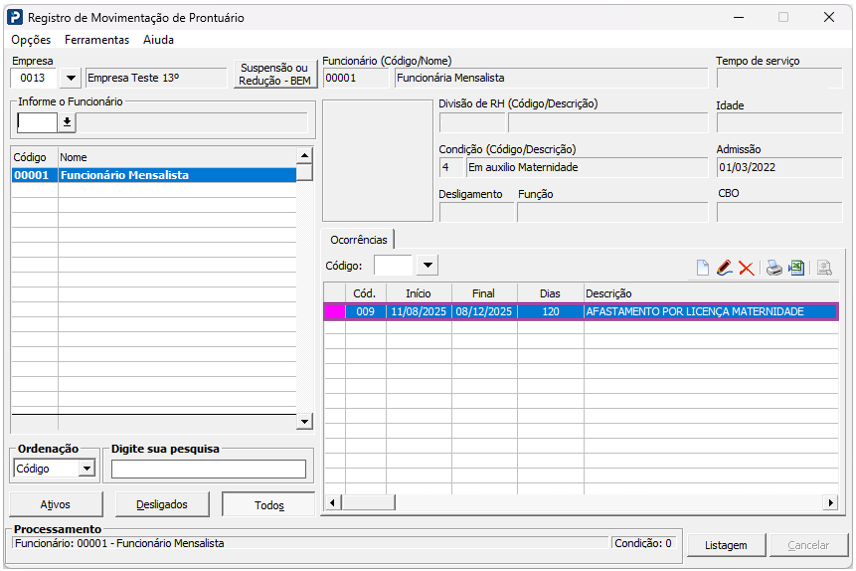The width and height of the screenshot is (856, 571).
Task: Select the Todos filter button
Action: pyautogui.click(x=268, y=505)
